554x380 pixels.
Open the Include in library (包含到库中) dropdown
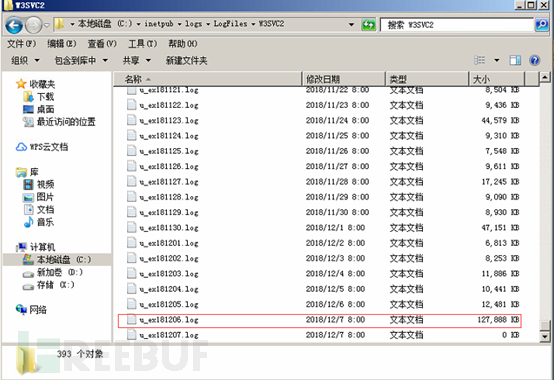tap(81, 60)
